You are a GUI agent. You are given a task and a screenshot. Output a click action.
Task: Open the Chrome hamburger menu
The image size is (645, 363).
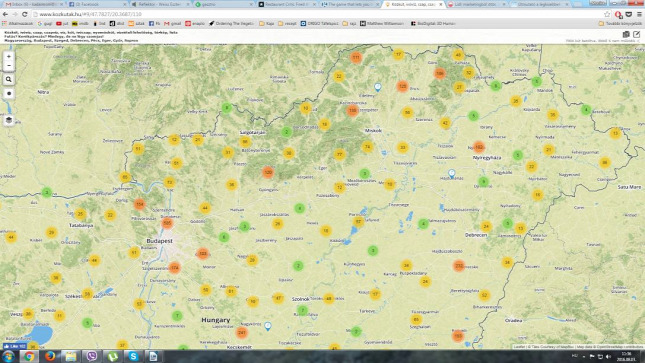(x=639, y=14)
